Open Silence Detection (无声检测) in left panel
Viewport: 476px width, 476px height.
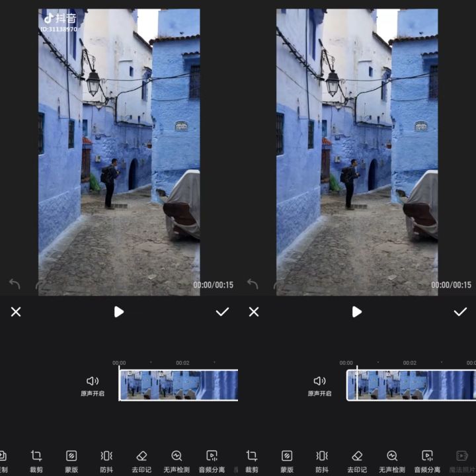pyautogui.click(x=177, y=459)
